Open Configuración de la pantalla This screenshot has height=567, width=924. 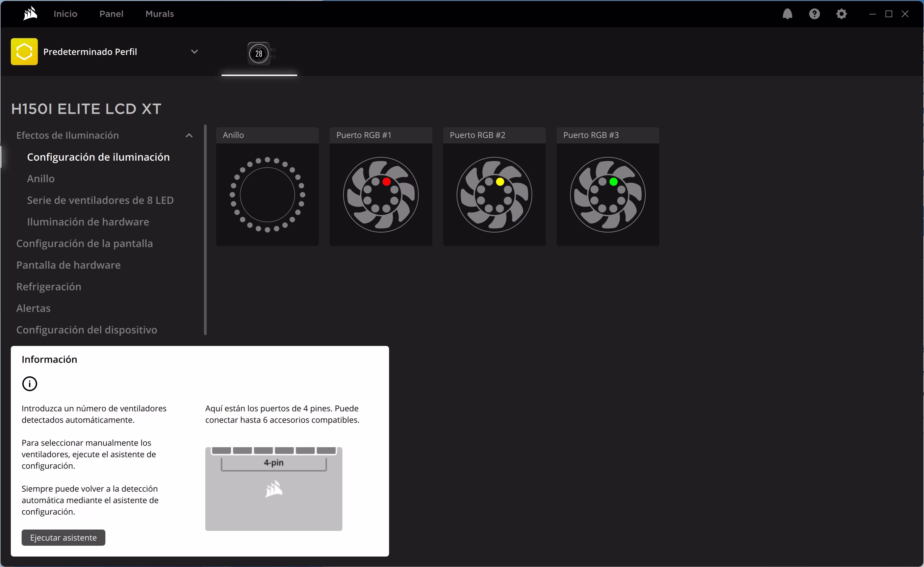tap(84, 243)
